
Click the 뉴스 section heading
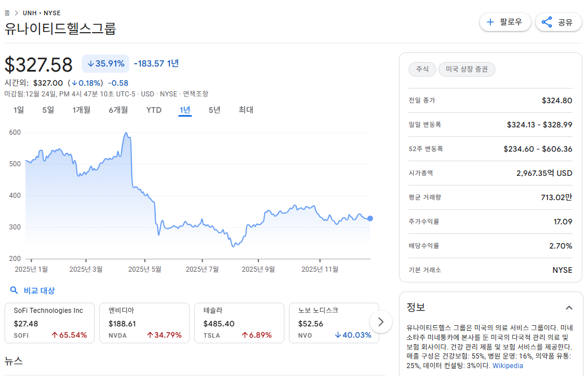click(x=14, y=361)
